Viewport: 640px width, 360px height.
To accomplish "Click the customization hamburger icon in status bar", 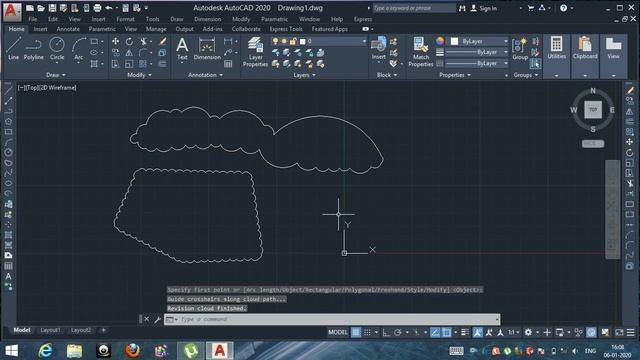I will tap(631, 332).
